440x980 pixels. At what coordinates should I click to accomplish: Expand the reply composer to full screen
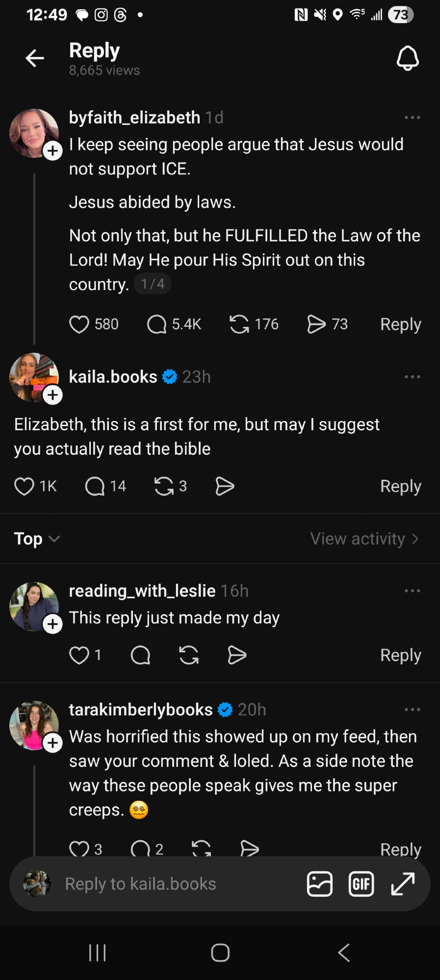403,884
